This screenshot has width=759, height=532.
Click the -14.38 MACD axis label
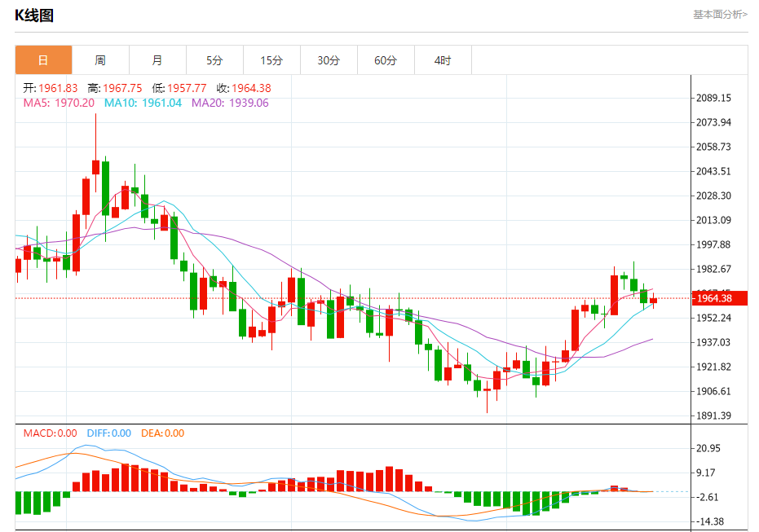pos(710,521)
